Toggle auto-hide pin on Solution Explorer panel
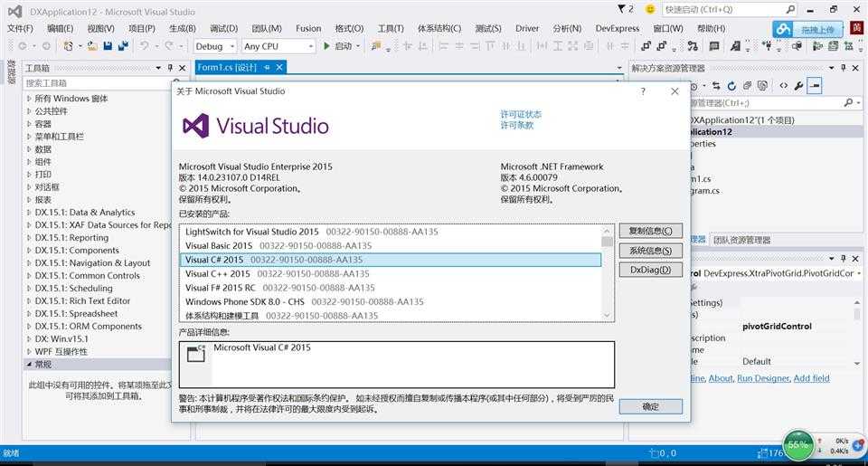Screen dimensions: 868x466 click(x=843, y=68)
